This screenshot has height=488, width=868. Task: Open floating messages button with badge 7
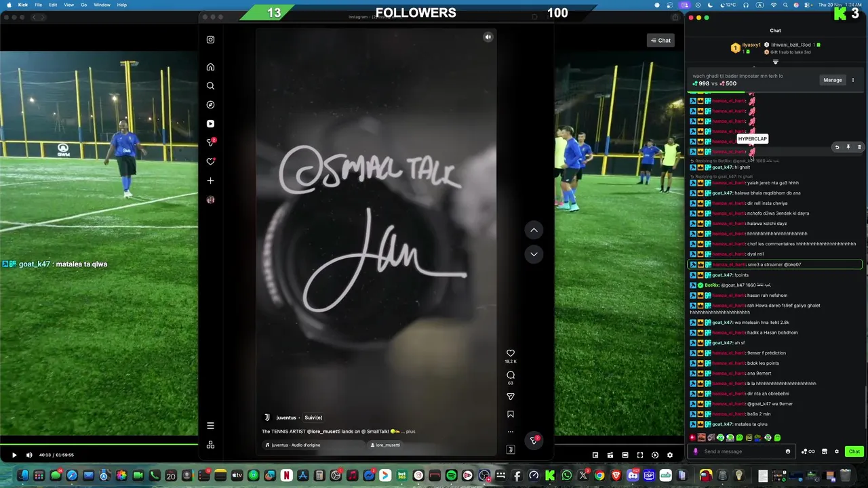tap(534, 440)
